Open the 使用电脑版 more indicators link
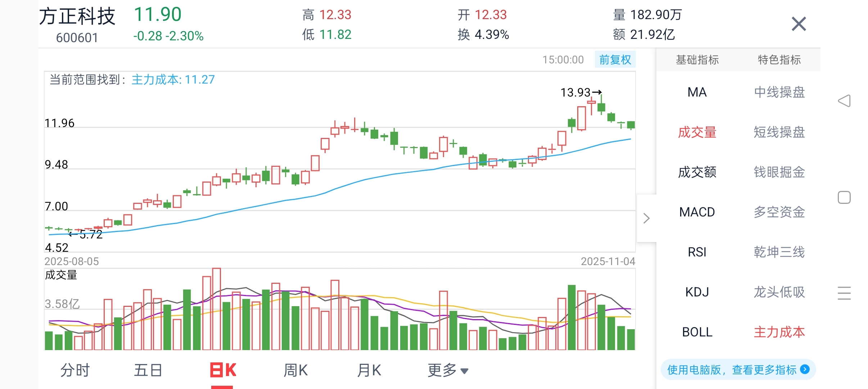 point(731,370)
